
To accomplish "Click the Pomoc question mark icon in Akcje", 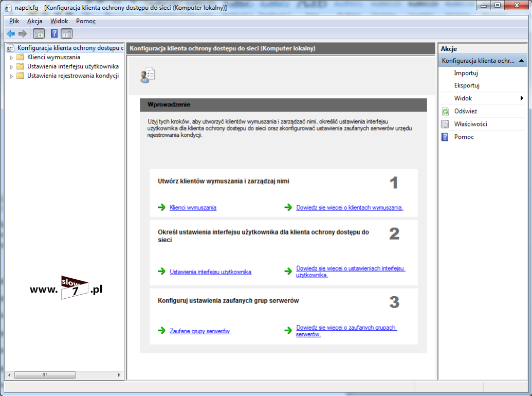I will pos(445,137).
